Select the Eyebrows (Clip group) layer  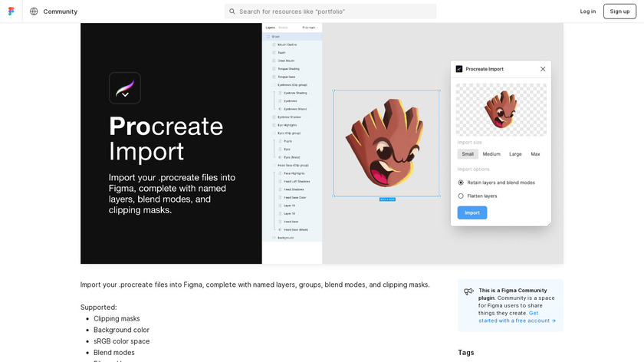(292, 85)
